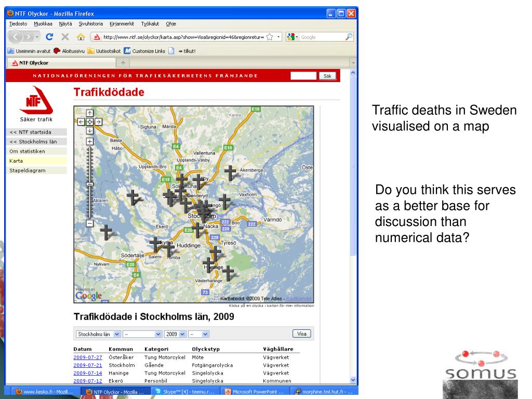Open the month dropdown beside year
This screenshot has height=399, width=532.
[x=198, y=334]
